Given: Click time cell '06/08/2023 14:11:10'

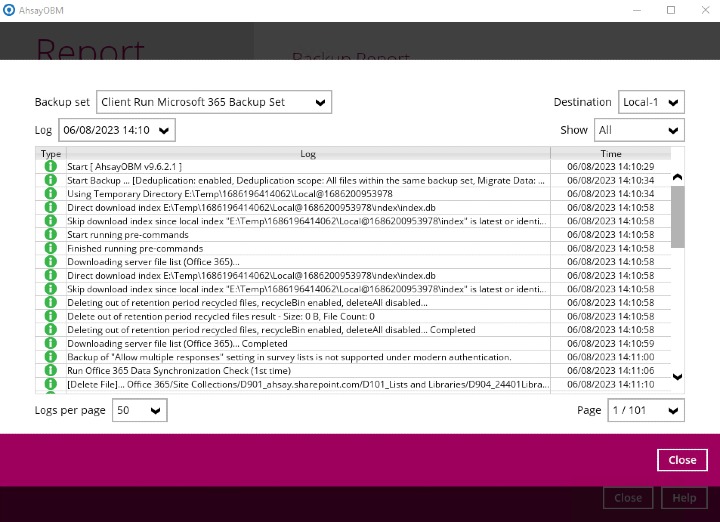Looking at the screenshot, I should [610, 384].
